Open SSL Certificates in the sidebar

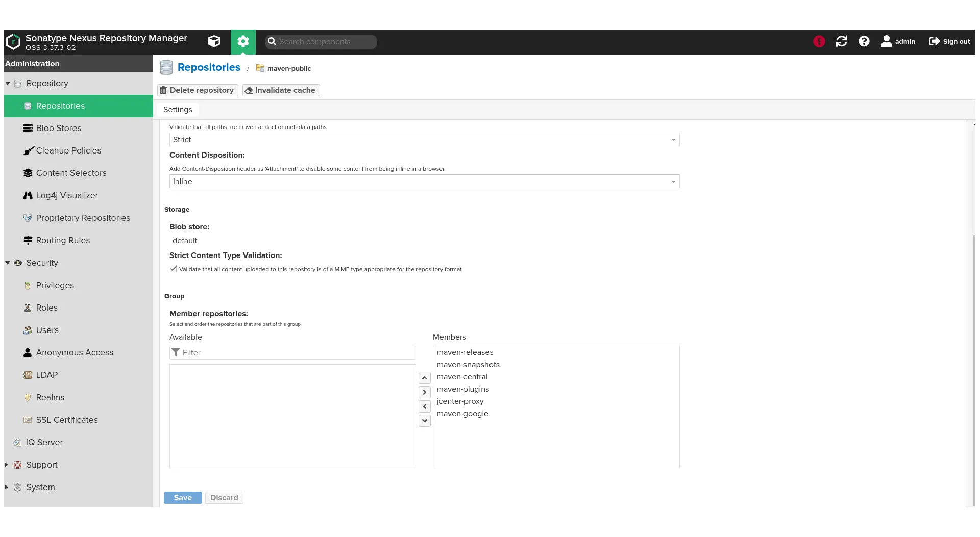click(x=79, y=420)
